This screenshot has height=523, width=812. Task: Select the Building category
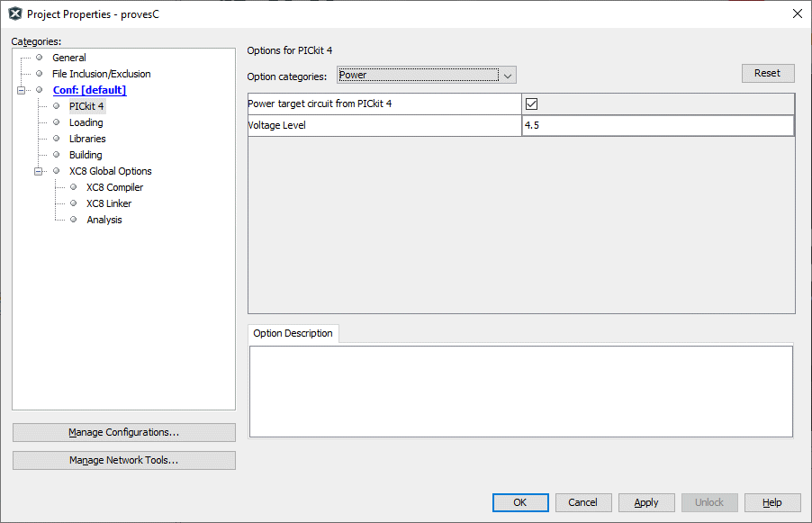pos(86,155)
